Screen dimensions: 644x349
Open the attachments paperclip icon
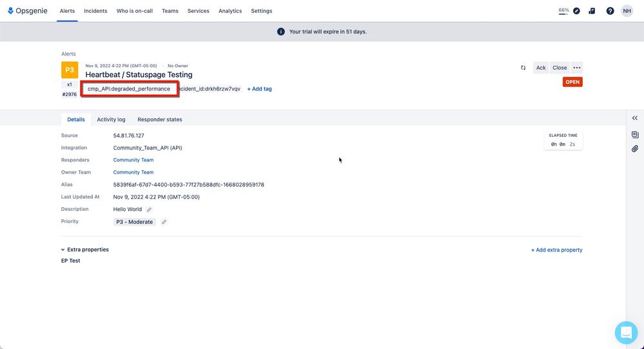[634, 149]
